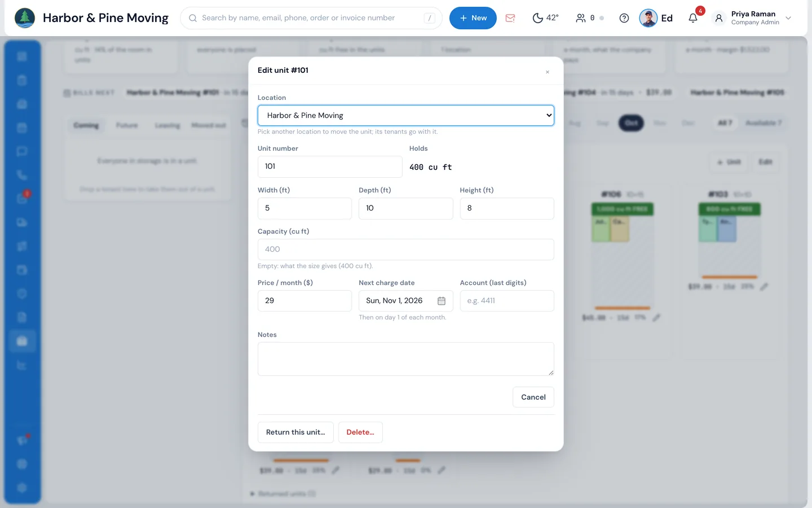This screenshot has height=508, width=812.
Task: Click the phone icon in the left sidebar
Action: (x=22, y=175)
